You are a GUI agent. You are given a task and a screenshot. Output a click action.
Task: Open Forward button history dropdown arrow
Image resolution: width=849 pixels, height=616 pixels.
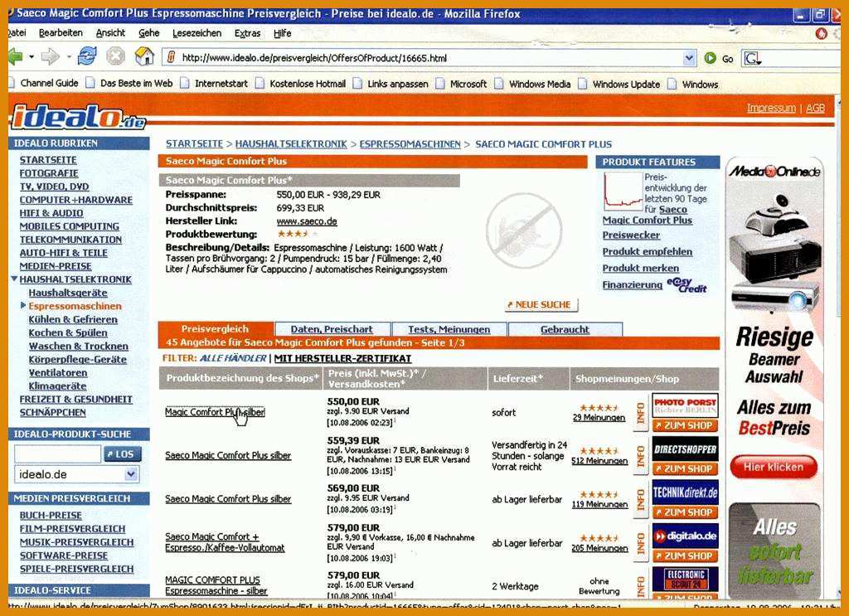tap(69, 57)
